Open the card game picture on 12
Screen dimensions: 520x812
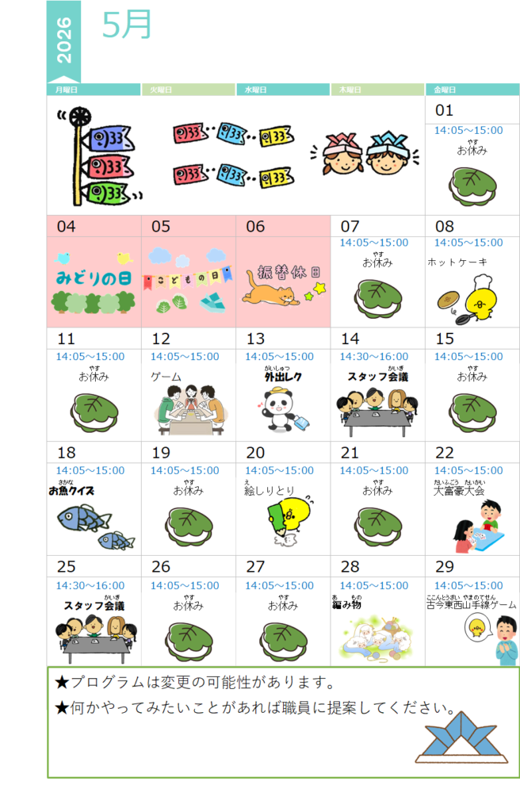[x=190, y=410]
